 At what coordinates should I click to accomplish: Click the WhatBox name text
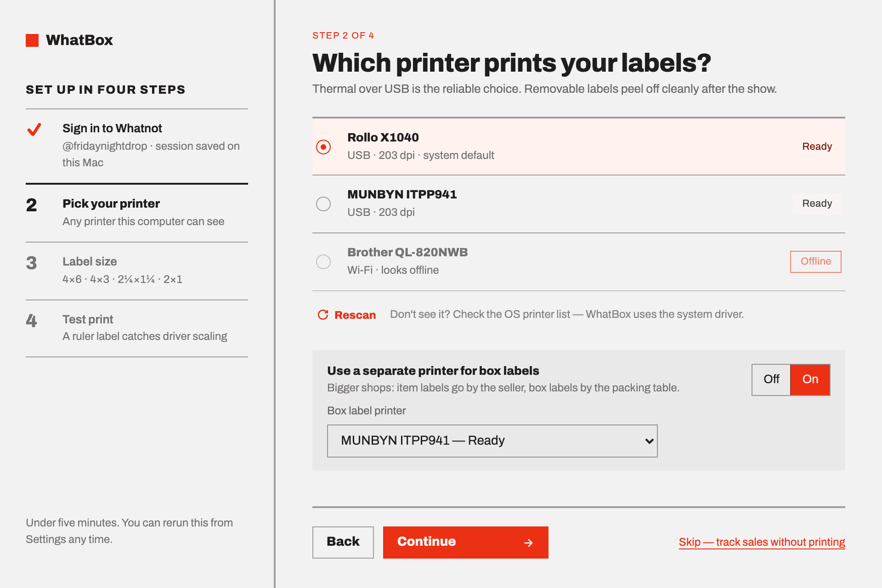79,40
